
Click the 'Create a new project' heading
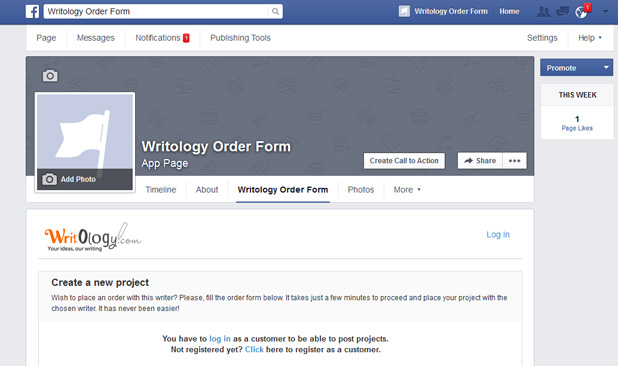(100, 282)
